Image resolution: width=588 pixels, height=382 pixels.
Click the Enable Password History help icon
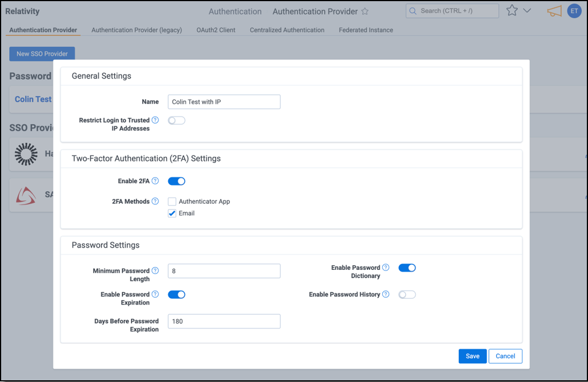(x=386, y=294)
